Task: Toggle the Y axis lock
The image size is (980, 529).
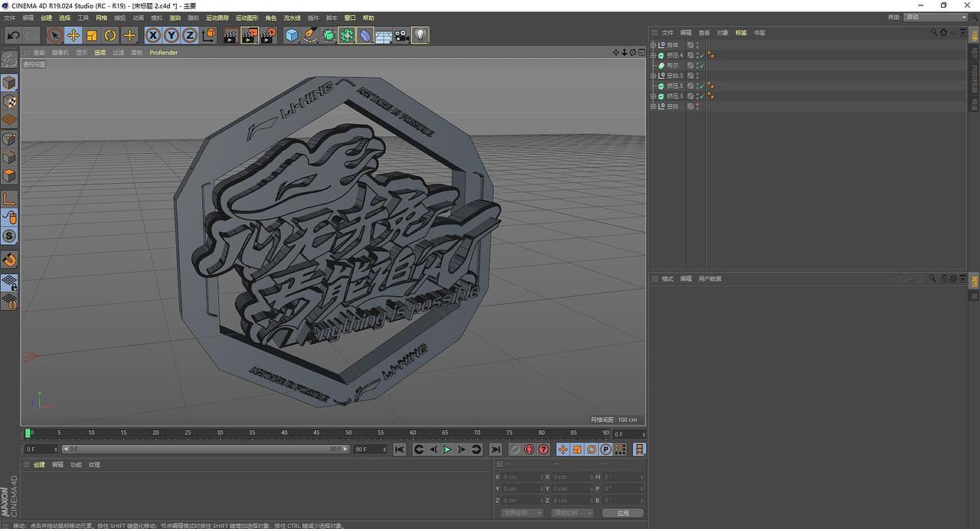Action: pyautogui.click(x=171, y=35)
